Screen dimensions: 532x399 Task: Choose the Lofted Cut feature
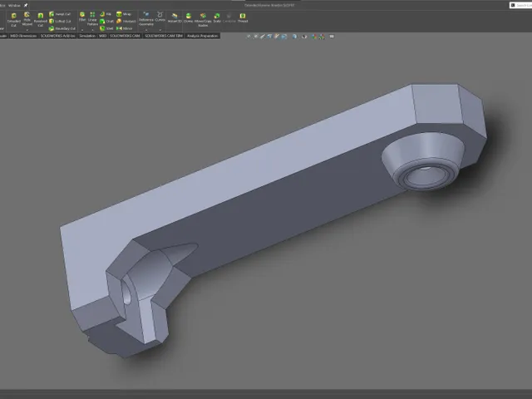pyautogui.click(x=60, y=21)
